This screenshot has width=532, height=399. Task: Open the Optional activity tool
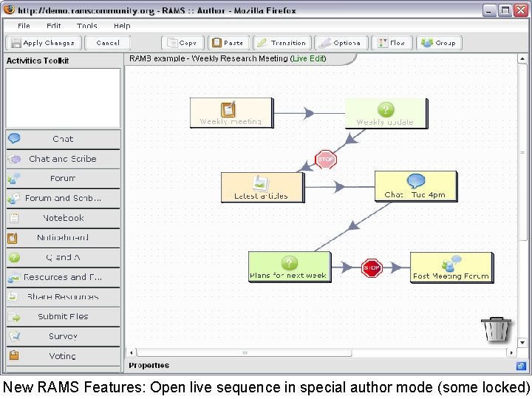pyautogui.click(x=341, y=43)
